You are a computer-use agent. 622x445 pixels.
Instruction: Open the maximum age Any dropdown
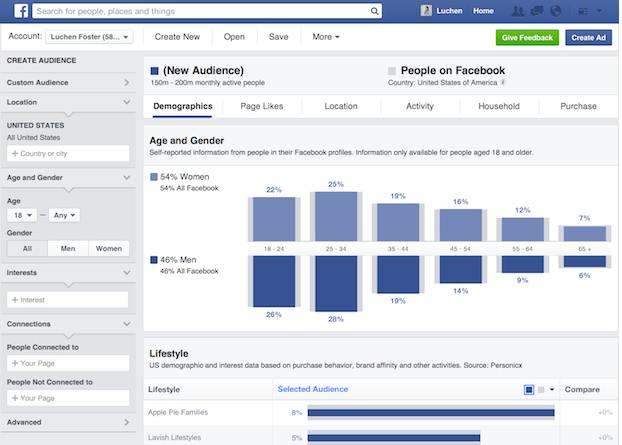click(x=64, y=215)
